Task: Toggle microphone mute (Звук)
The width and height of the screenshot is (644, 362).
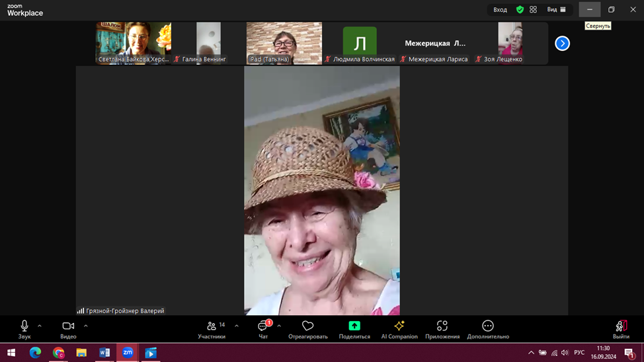Action: pos(24,326)
